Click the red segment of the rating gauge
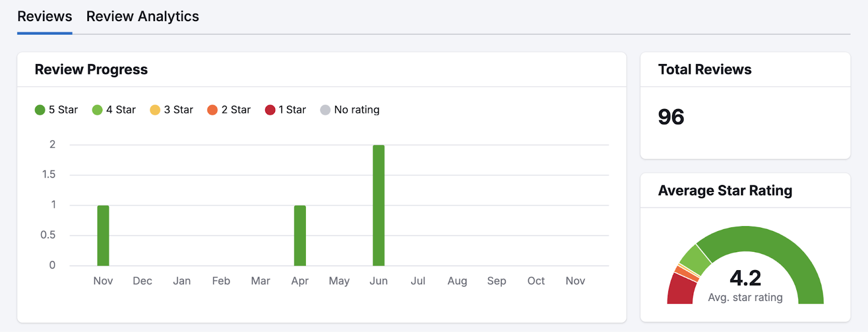This screenshot has width=868, height=332. pos(681,290)
